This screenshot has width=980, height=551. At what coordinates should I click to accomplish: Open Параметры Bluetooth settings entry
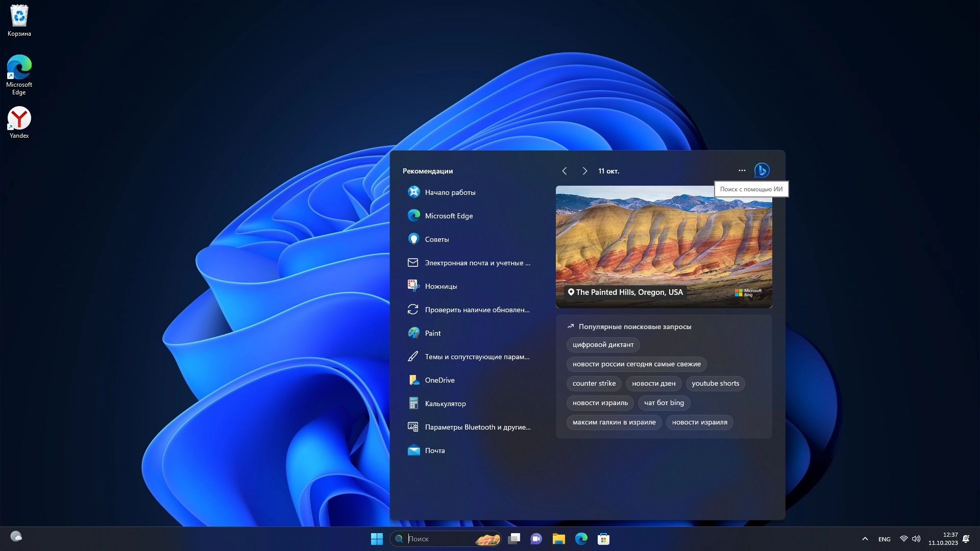[x=477, y=427]
